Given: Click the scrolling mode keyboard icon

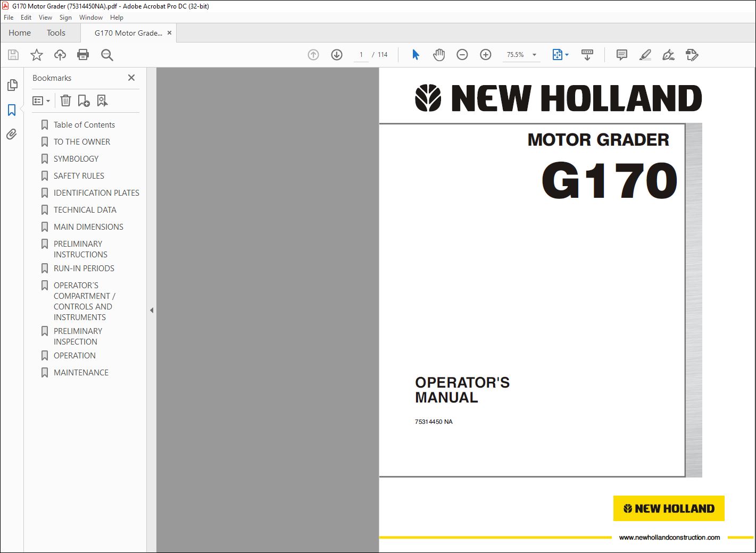Looking at the screenshot, I should coord(587,55).
